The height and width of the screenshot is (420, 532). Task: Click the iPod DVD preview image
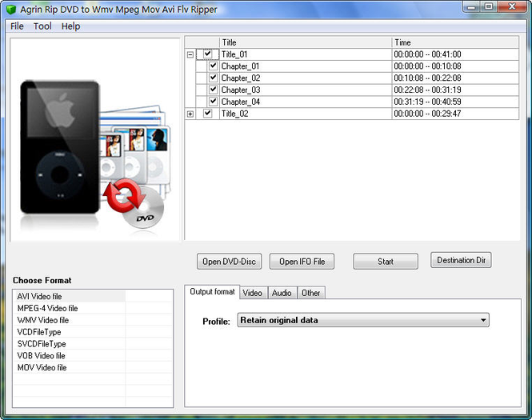click(94, 139)
